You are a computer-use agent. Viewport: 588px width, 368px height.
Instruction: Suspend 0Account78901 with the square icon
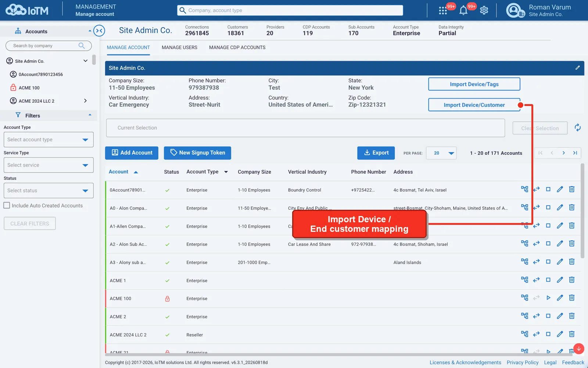548,190
